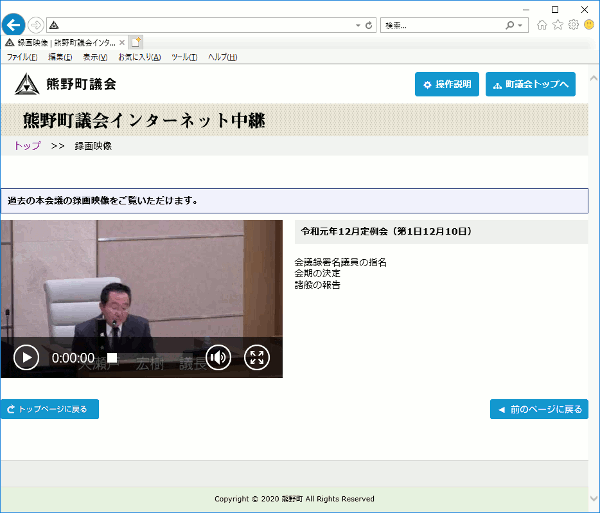Click the 0:00:00 video time display
Viewport: 600px width, 513px height.
pyautogui.click(x=73, y=358)
